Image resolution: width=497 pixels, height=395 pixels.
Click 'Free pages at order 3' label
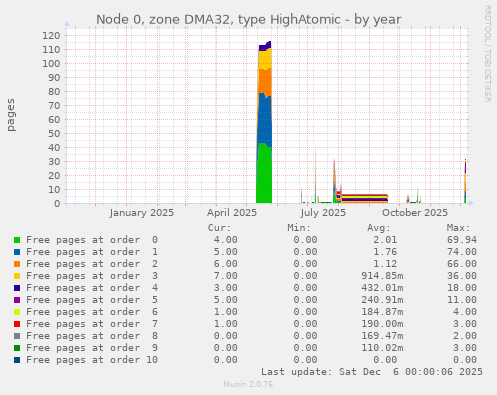[x=92, y=276]
